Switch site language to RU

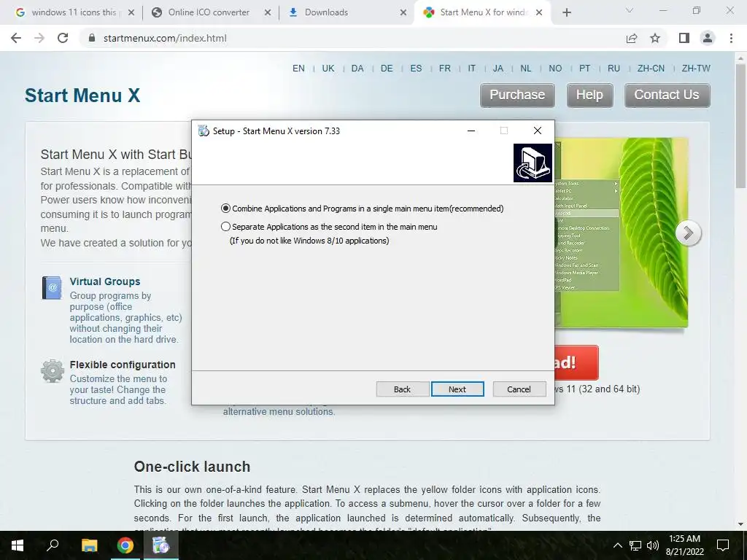(x=614, y=69)
